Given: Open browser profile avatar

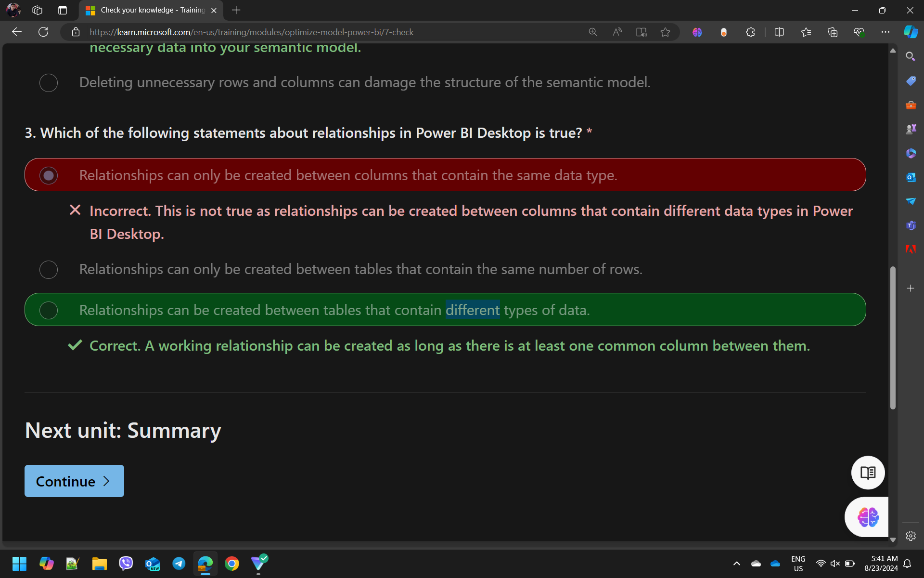Looking at the screenshot, I should pos(13,10).
